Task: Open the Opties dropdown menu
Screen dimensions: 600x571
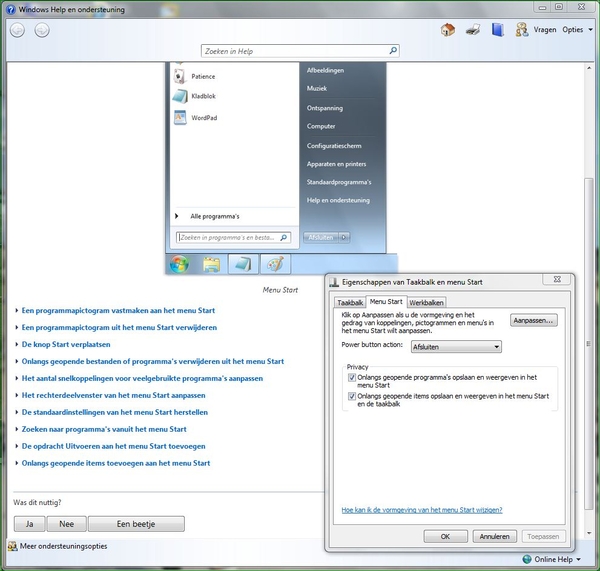Action: (x=577, y=29)
